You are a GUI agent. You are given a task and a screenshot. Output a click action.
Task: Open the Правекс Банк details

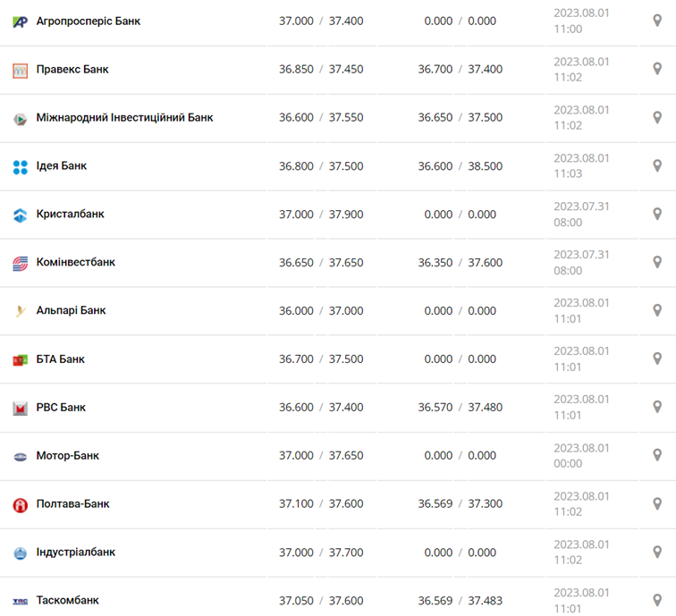coord(72,69)
